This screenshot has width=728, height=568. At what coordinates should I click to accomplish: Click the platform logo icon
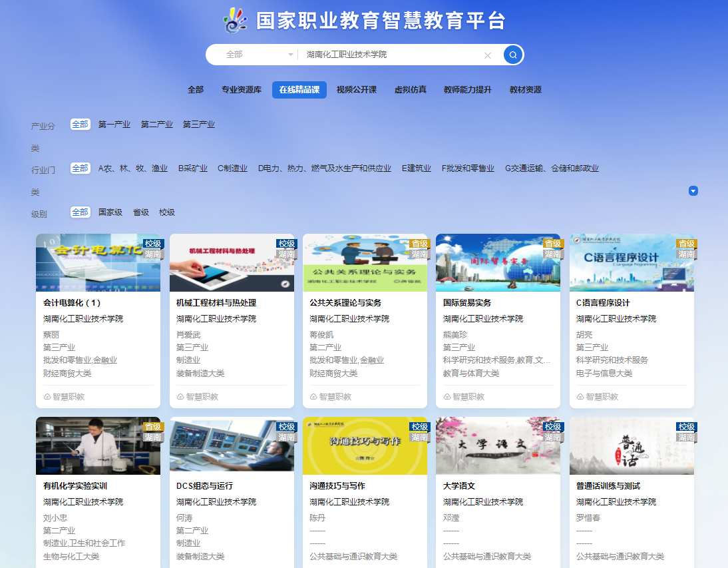tap(236, 21)
